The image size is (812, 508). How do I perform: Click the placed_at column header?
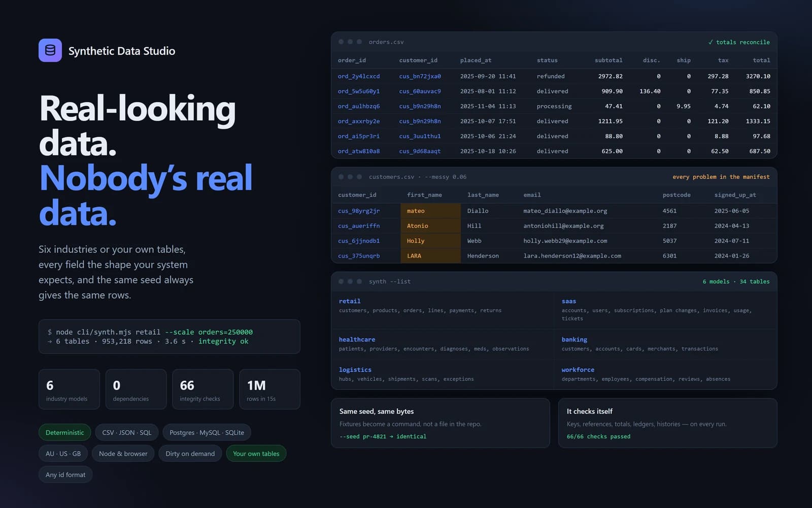[x=476, y=60]
